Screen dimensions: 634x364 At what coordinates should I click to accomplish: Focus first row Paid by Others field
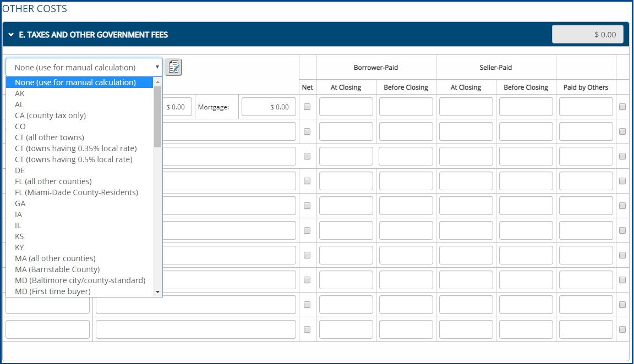pyautogui.click(x=586, y=107)
